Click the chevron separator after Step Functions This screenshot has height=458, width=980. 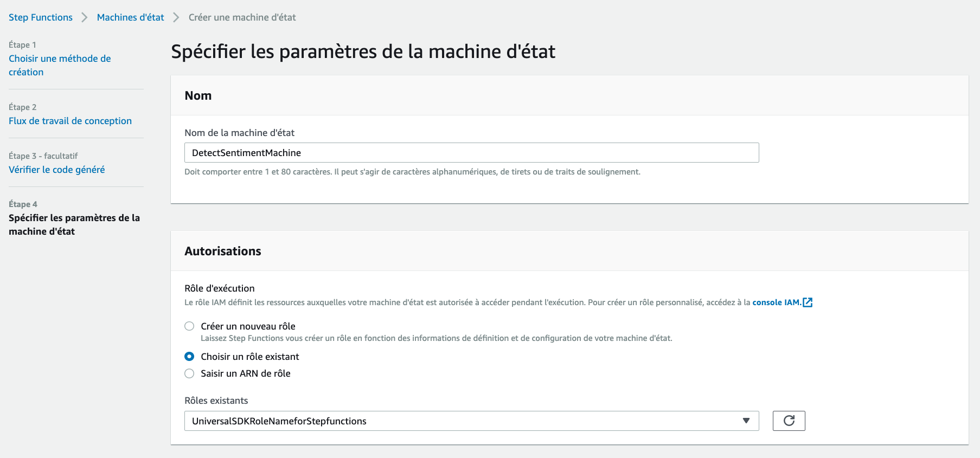click(x=85, y=17)
